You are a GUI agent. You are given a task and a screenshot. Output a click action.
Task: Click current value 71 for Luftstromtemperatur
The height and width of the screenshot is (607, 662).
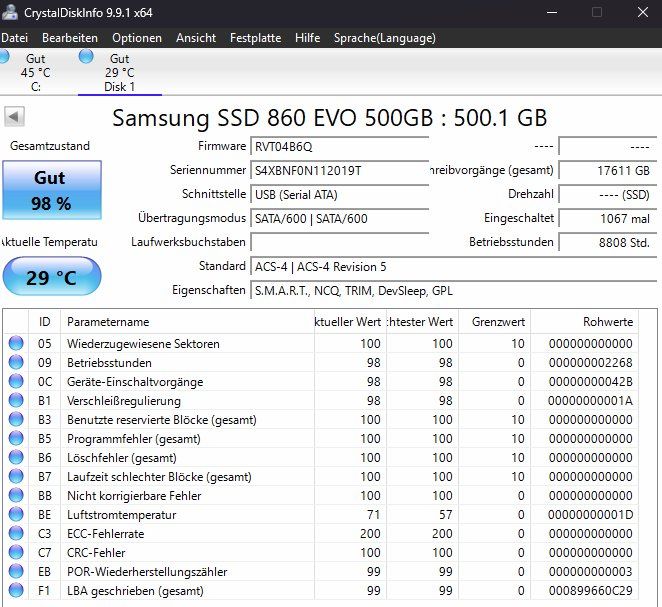[373, 515]
